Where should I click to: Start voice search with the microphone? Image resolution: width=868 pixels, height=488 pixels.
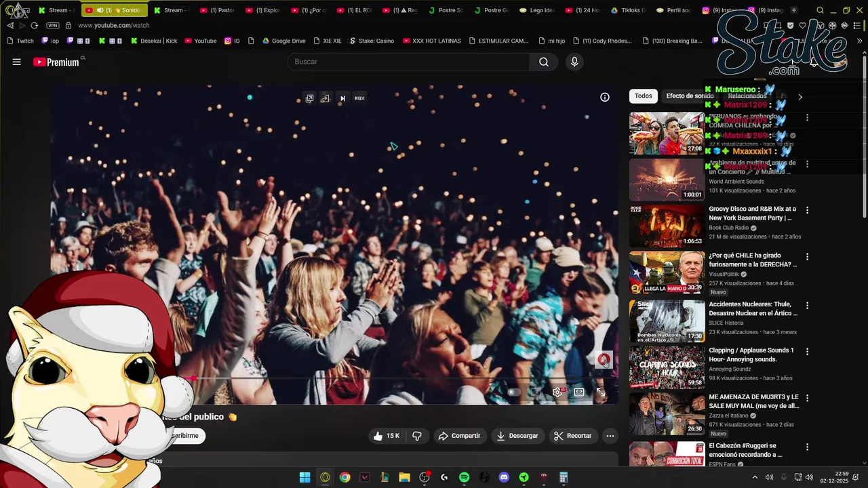coord(574,62)
